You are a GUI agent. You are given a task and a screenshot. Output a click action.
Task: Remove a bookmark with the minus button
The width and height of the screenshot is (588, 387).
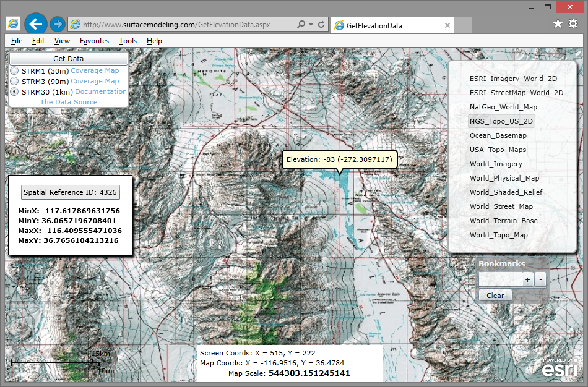tap(540, 279)
